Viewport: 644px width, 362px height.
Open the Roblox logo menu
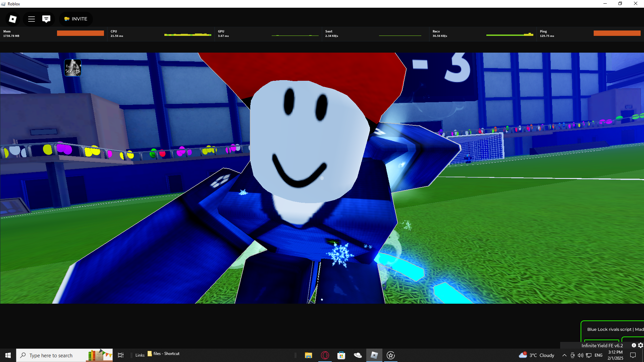pos(13,19)
